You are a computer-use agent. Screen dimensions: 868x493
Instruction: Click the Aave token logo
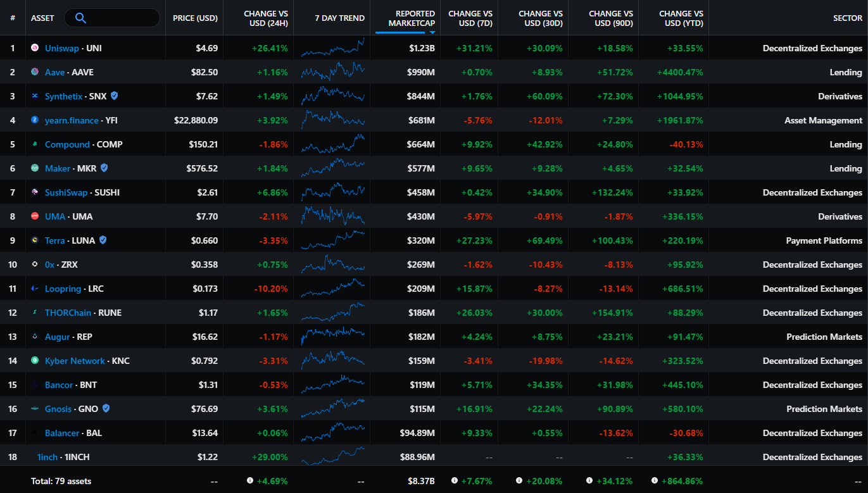(34, 72)
